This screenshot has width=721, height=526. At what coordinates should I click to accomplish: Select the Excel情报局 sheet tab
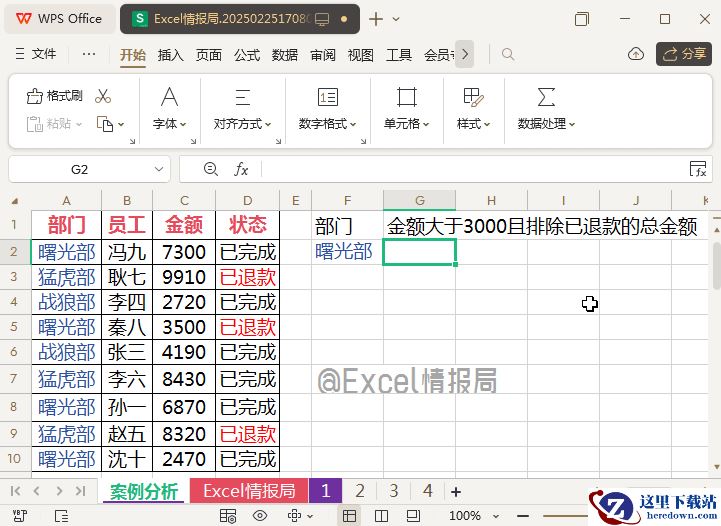249,491
